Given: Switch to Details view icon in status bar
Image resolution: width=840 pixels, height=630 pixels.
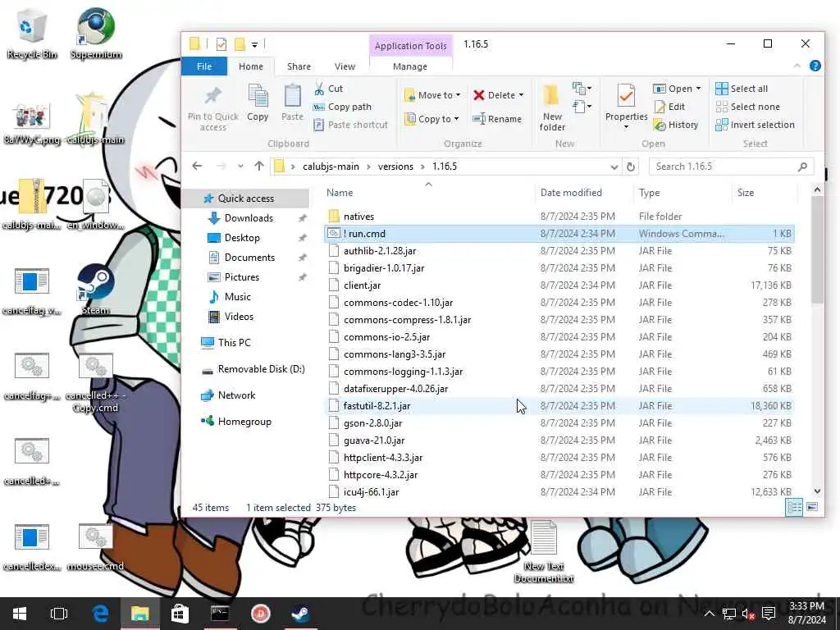Looking at the screenshot, I should click(794, 507).
